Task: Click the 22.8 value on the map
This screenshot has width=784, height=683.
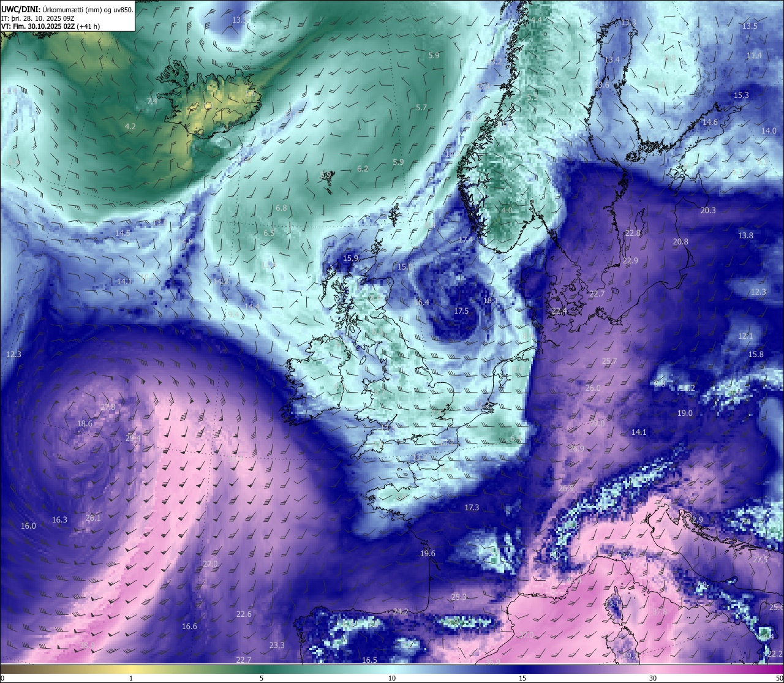Action: point(633,233)
